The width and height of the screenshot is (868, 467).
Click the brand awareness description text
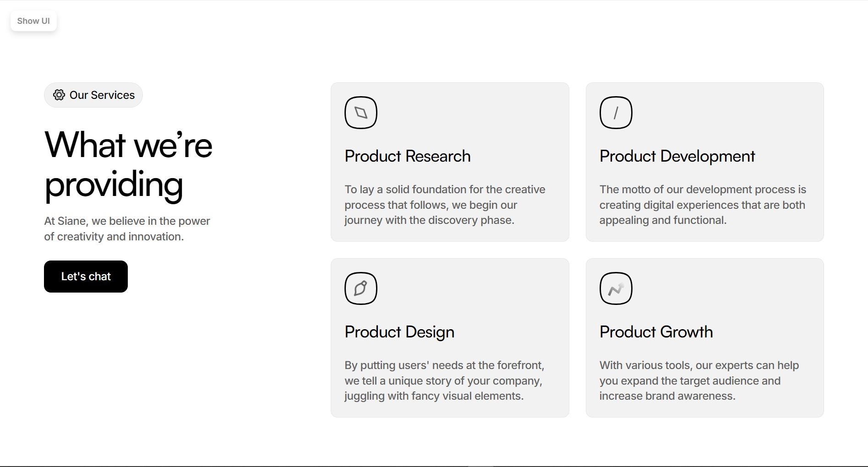tap(699, 380)
